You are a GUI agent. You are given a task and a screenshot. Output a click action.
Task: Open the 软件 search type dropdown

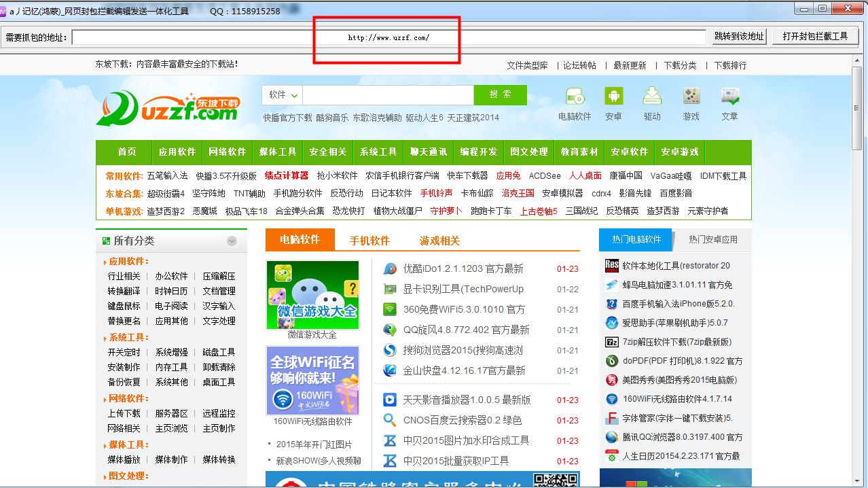click(x=283, y=95)
